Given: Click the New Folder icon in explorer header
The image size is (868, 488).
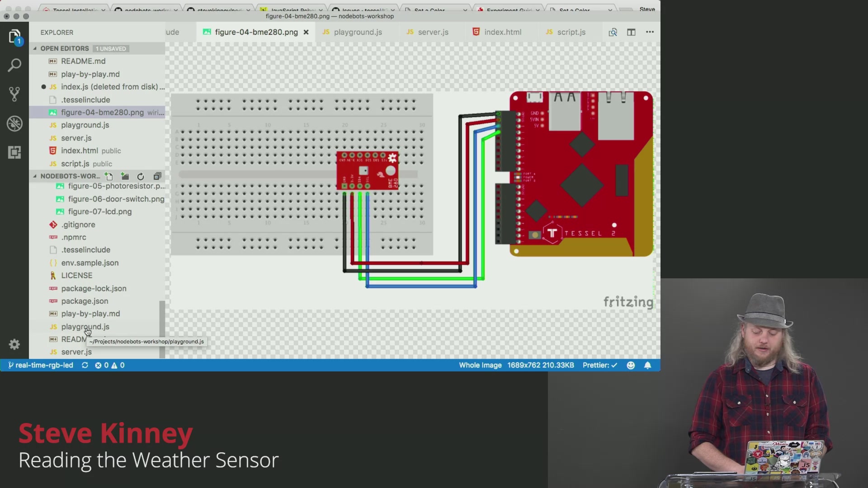Looking at the screenshot, I should (x=125, y=176).
